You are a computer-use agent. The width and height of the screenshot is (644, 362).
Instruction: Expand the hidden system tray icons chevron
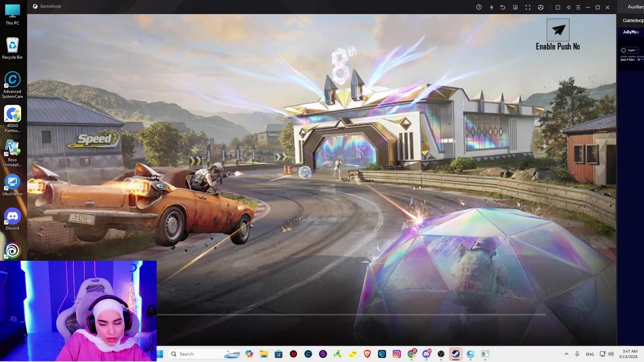566,354
